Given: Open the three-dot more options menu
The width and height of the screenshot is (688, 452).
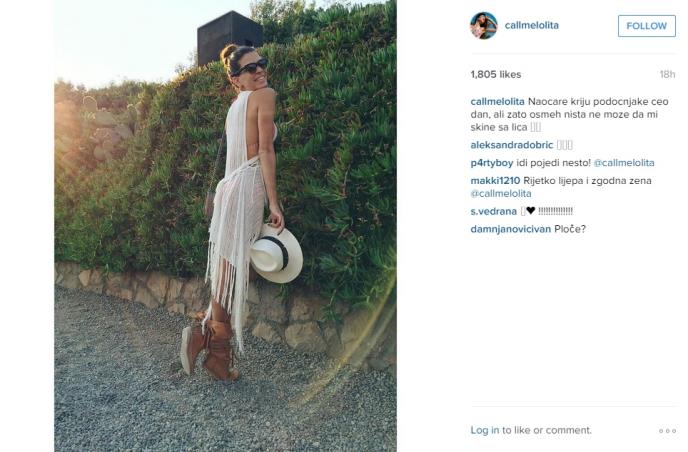Looking at the screenshot, I should point(667,431).
